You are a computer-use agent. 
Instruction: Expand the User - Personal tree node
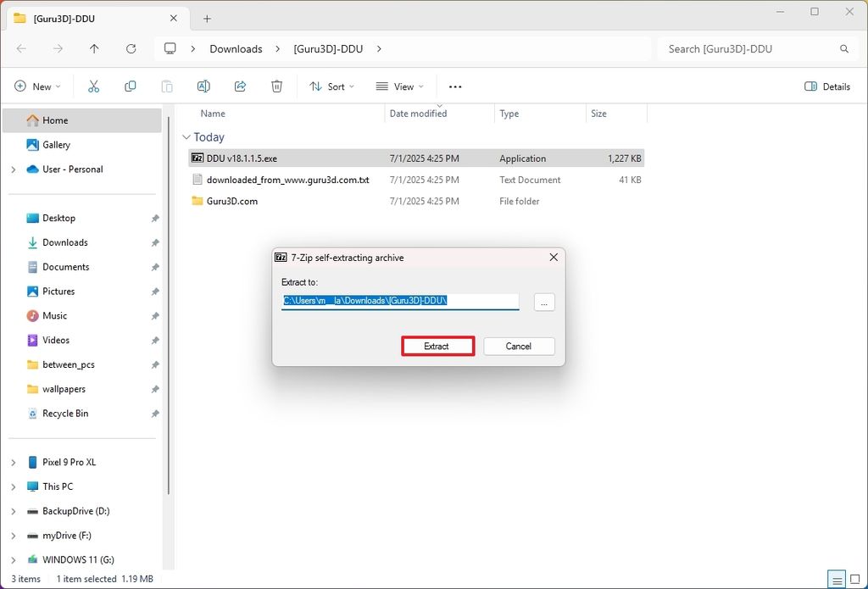pyautogui.click(x=14, y=169)
